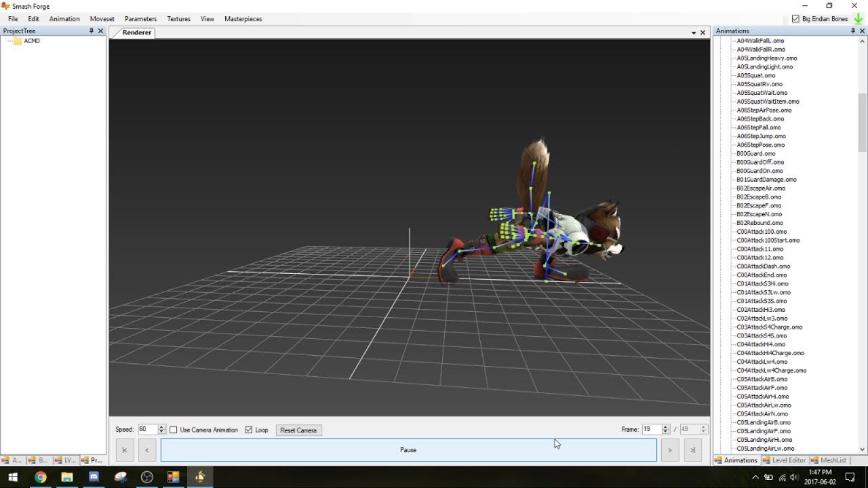
Task: Switch to the 'B...' left panel tab
Action: 39,460
